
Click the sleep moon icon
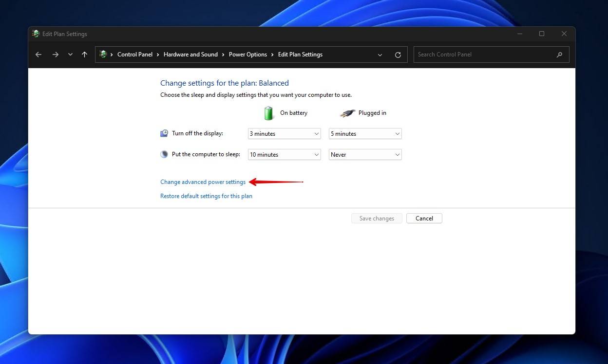tap(164, 154)
